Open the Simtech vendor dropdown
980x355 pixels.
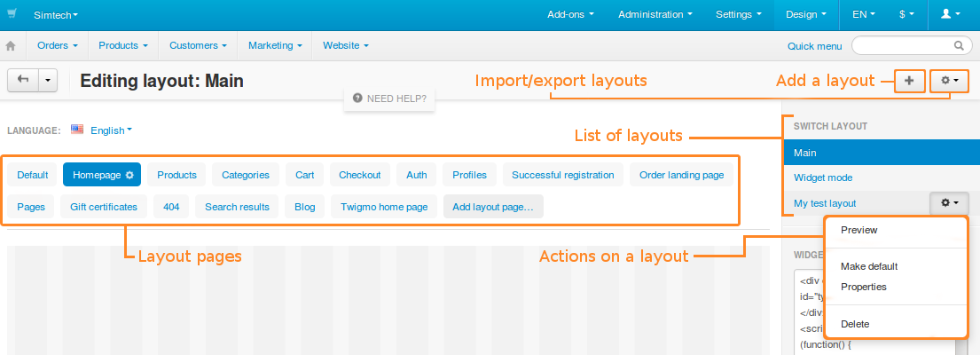pos(56,14)
